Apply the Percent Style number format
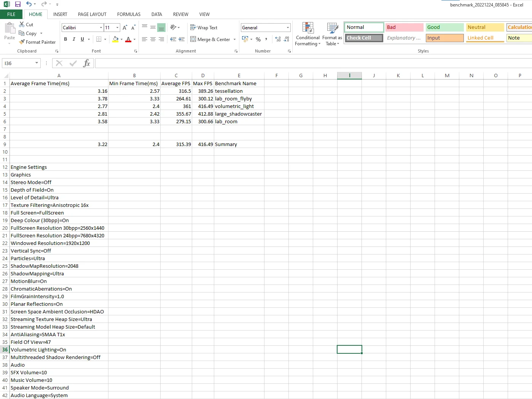 tap(258, 39)
